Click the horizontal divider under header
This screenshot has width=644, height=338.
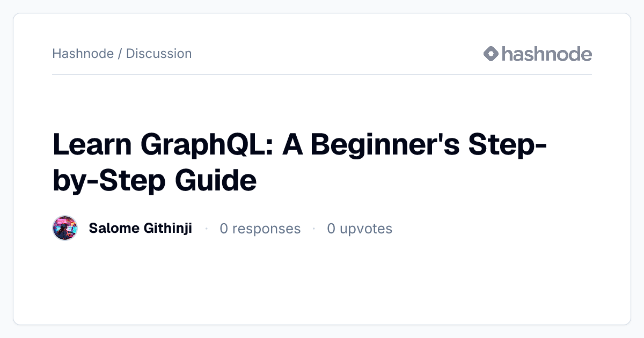(x=322, y=74)
